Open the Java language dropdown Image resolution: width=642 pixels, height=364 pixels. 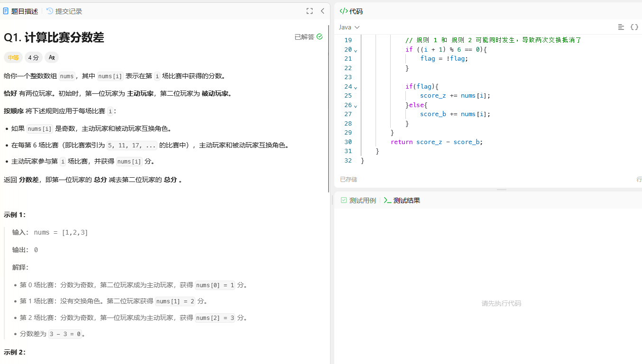click(x=349, y=27)
